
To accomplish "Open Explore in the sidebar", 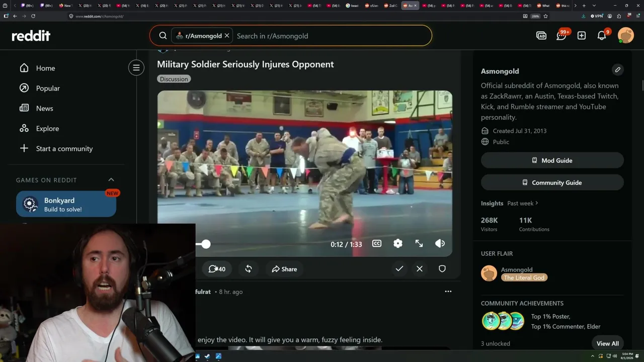I will (47, 129).
